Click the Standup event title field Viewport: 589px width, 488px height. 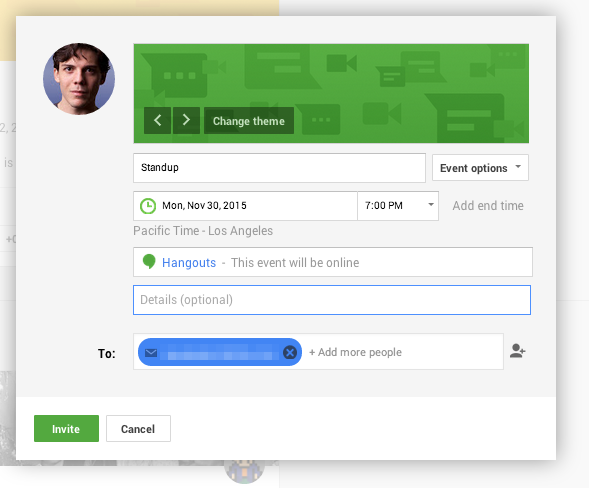[x=279, y=168]
